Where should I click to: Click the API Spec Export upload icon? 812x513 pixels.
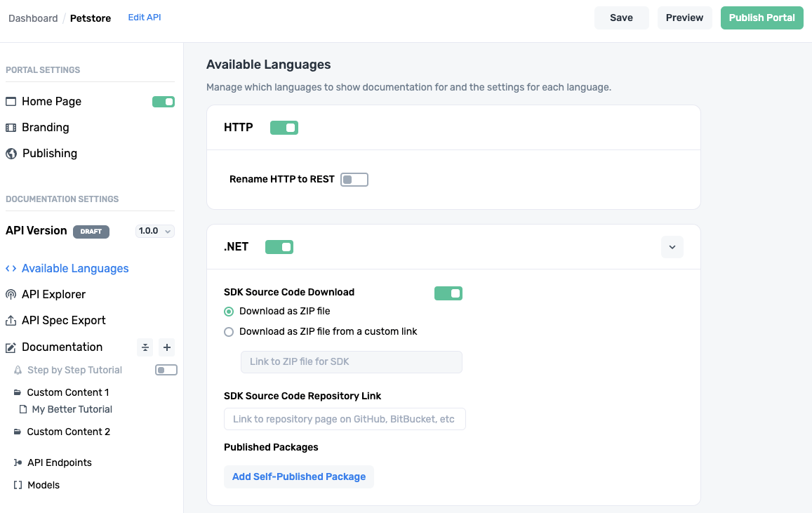11,321
